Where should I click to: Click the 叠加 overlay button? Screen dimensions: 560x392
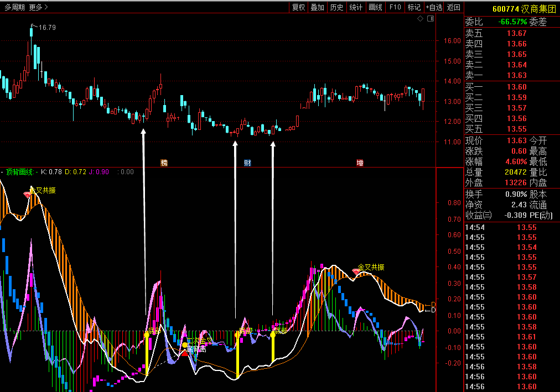pos(318,7)
